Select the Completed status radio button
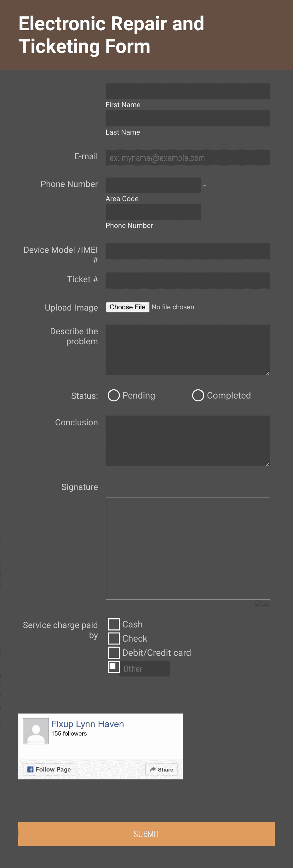 pos(198,396)
